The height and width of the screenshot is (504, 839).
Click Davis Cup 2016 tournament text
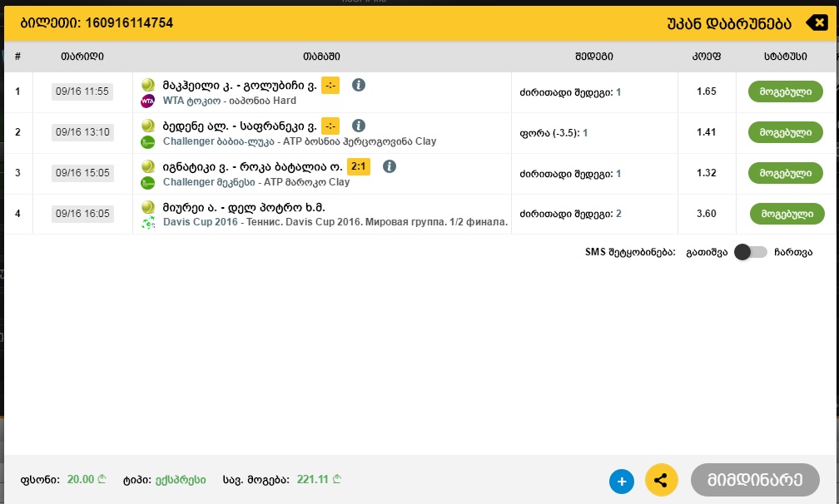pos(200,222)
